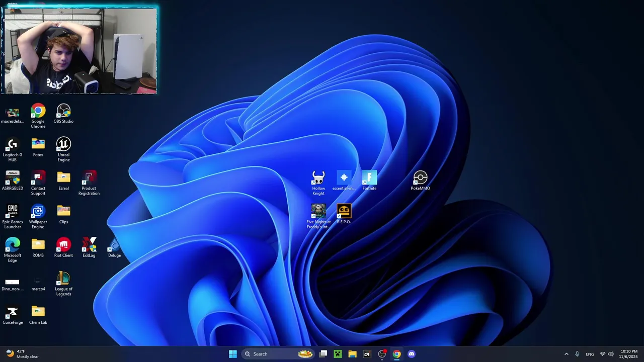Screen dimensions: 644x362
Task: Open the weather widget showing 42°F
Action: tap(23, 354)
